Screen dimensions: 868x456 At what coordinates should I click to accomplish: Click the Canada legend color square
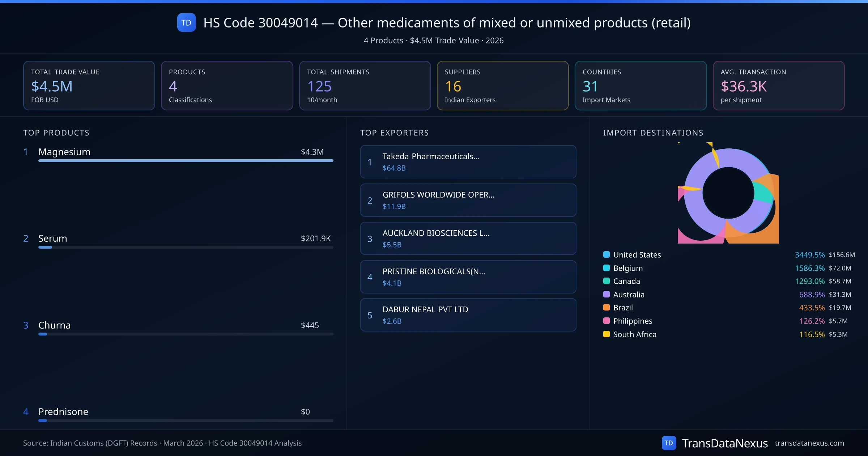606,281
